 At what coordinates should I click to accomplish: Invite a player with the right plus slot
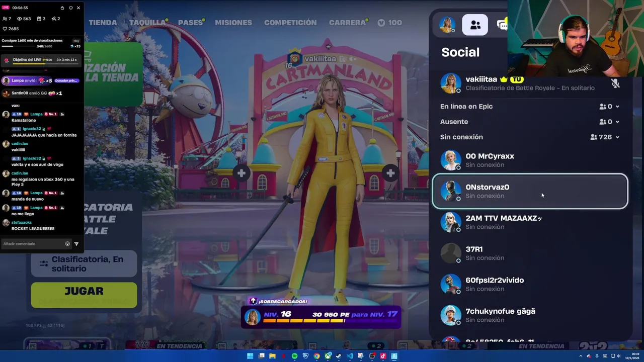pos(390,173)
